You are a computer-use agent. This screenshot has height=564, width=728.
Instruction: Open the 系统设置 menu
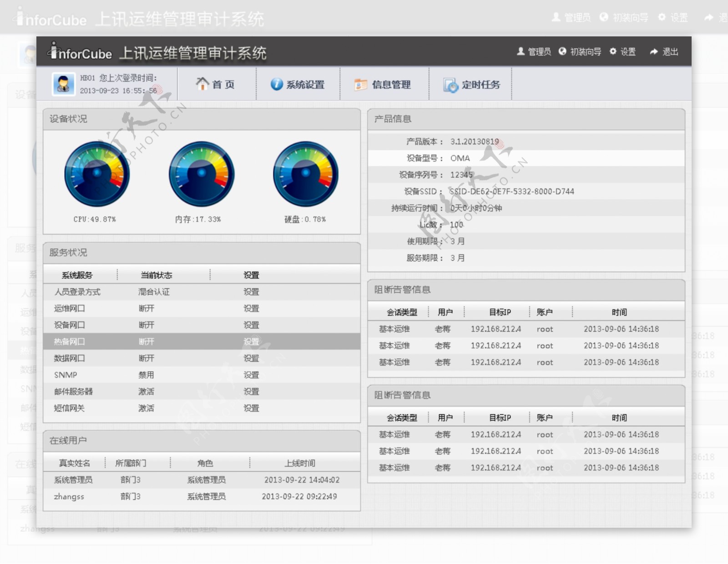pyautogui.click(x=298, y=84)
